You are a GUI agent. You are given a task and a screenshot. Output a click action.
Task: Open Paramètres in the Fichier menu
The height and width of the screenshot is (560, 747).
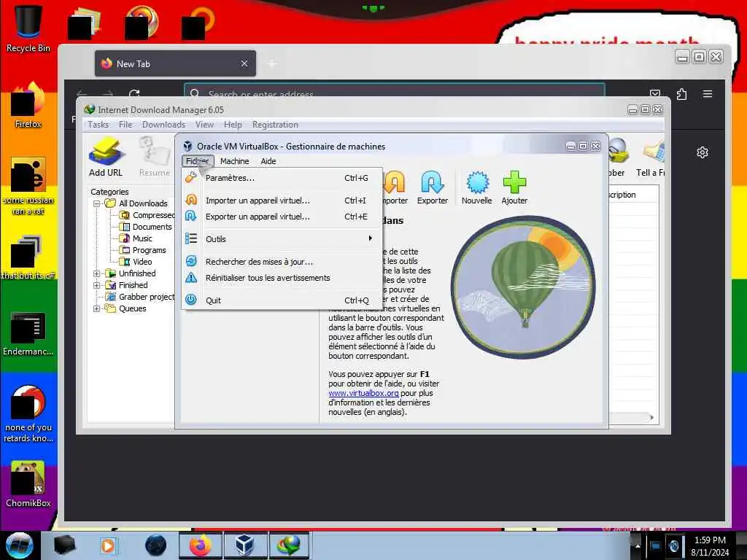pyautogui.click(x=282, y=178)
